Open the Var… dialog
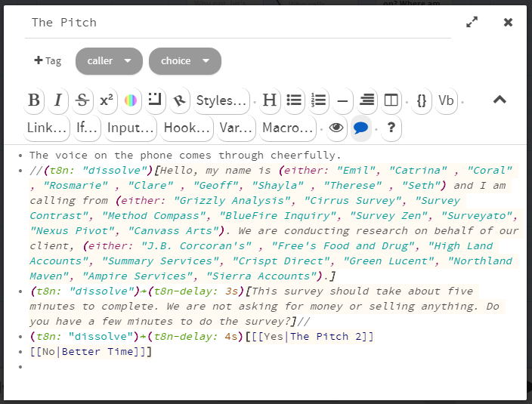Screen dimensions: 532x404 pos(236,128)
